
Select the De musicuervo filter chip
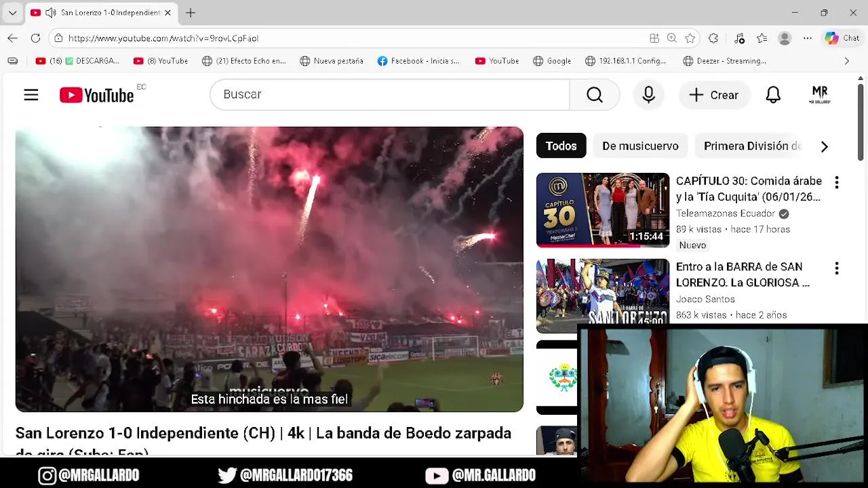pos(640,146)
